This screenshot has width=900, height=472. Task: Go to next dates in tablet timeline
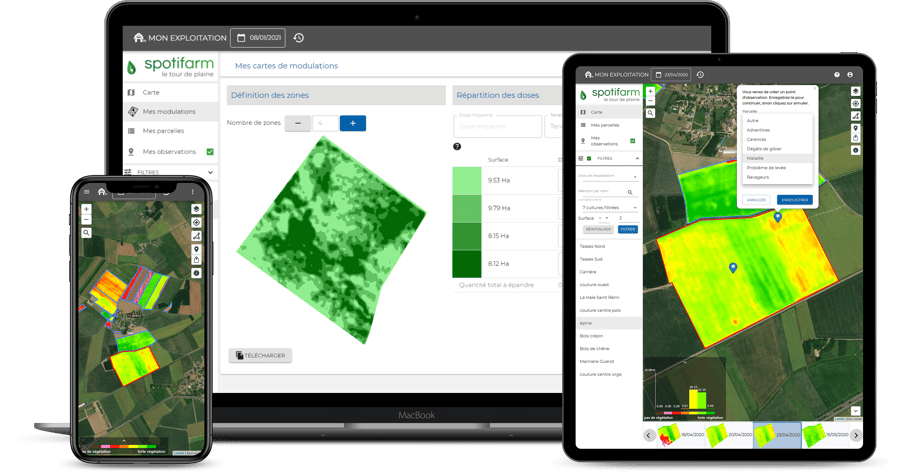(856, 435)
